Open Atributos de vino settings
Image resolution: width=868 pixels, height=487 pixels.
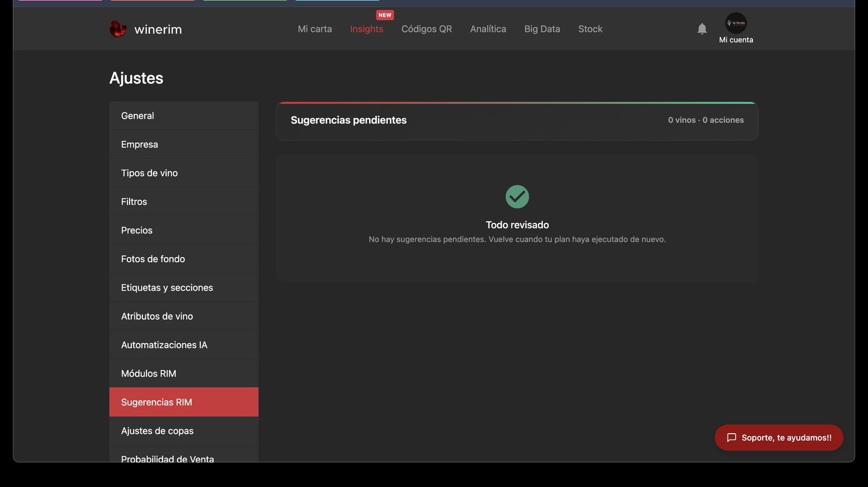184,316
